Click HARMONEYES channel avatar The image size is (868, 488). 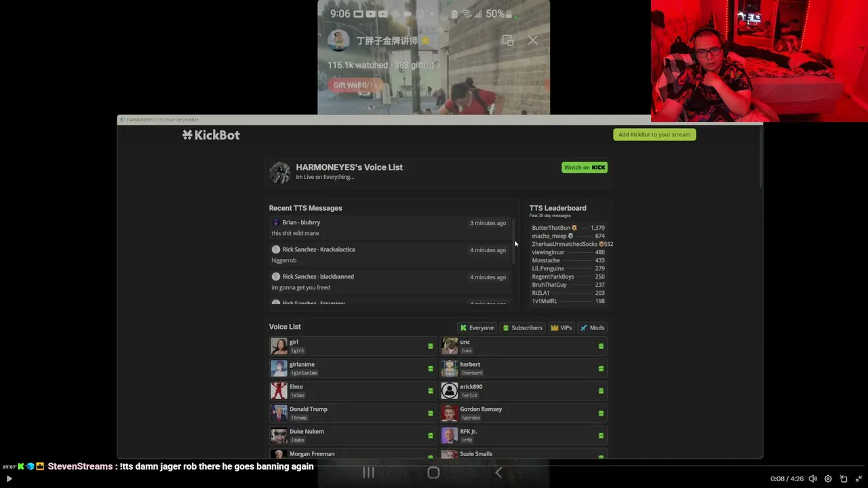click(279, 172)
